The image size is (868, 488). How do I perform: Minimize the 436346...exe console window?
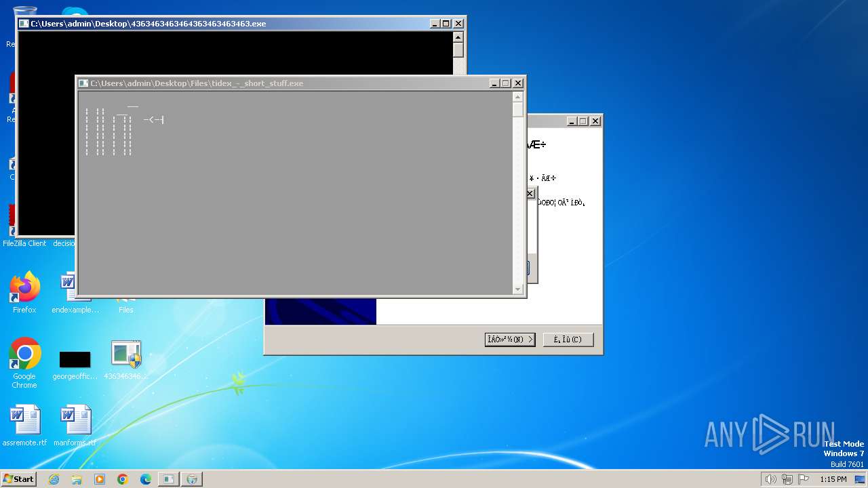pyautogui.click(x=435, y=24)
